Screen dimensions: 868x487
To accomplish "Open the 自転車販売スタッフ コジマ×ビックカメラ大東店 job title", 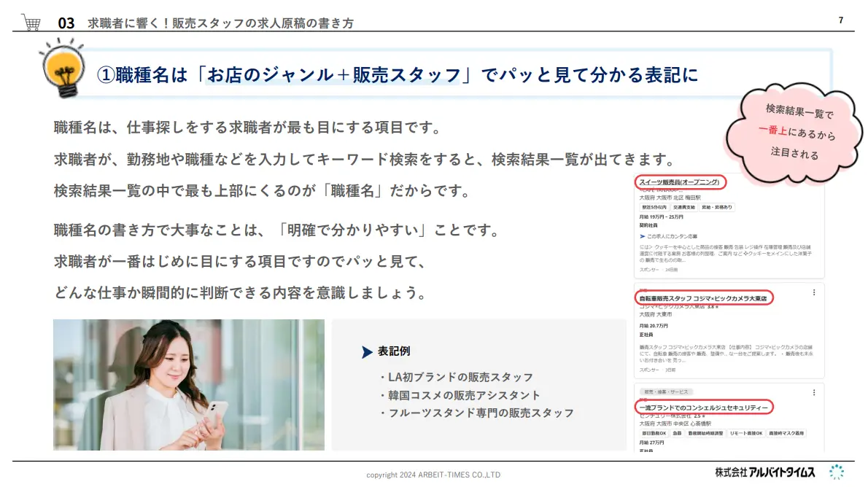I will [x=704, y=298].
